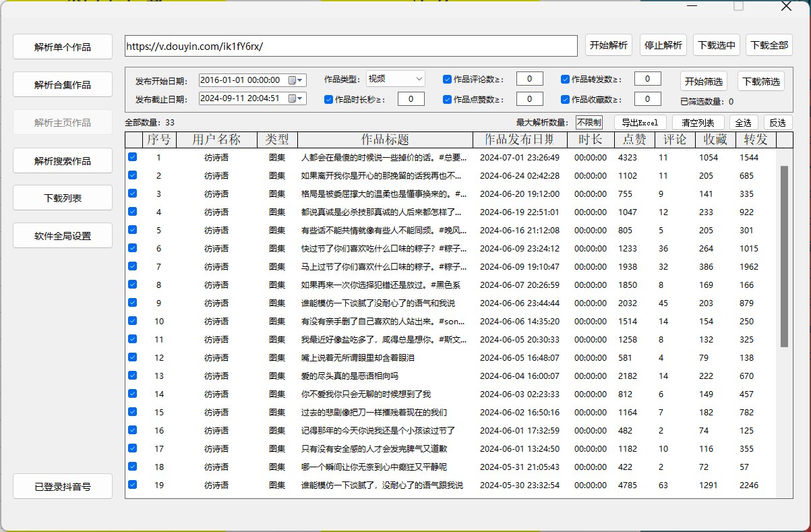Click date 2024-06-07 20:26:59
Screen dimensions: 811x532
point(520,285)
